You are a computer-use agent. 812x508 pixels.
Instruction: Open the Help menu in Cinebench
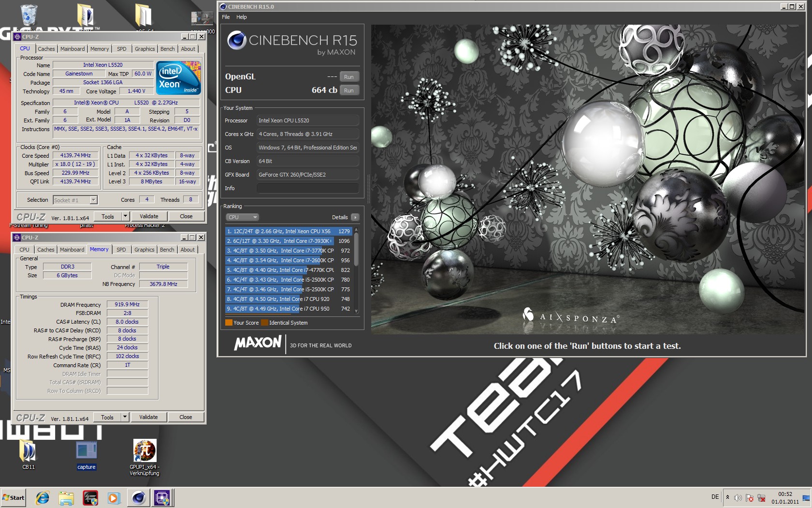click(241, 17)
